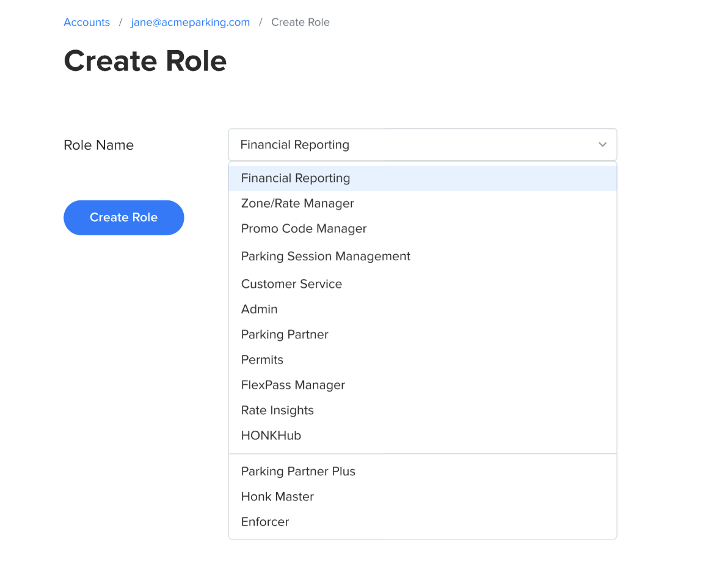Open the jane@acmeparking.com breadcrumb link

coord(190,23)
